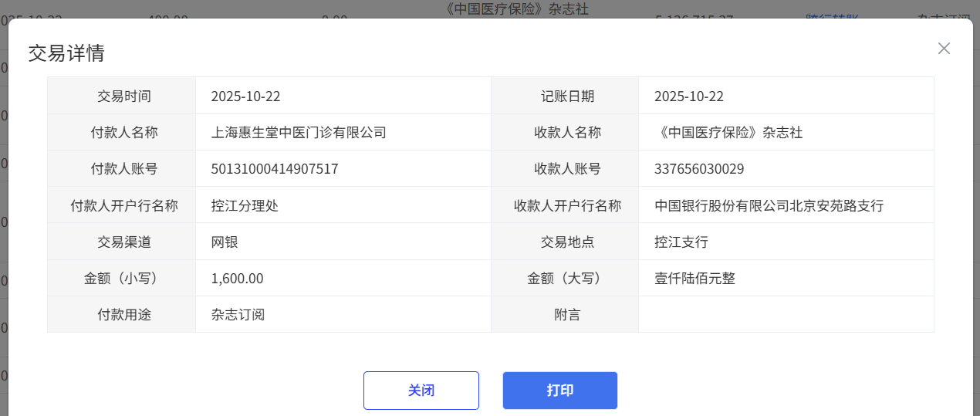Click the 付款人开户行名称 label cell
The image size is (980, 416).
(x=123, y=206)
